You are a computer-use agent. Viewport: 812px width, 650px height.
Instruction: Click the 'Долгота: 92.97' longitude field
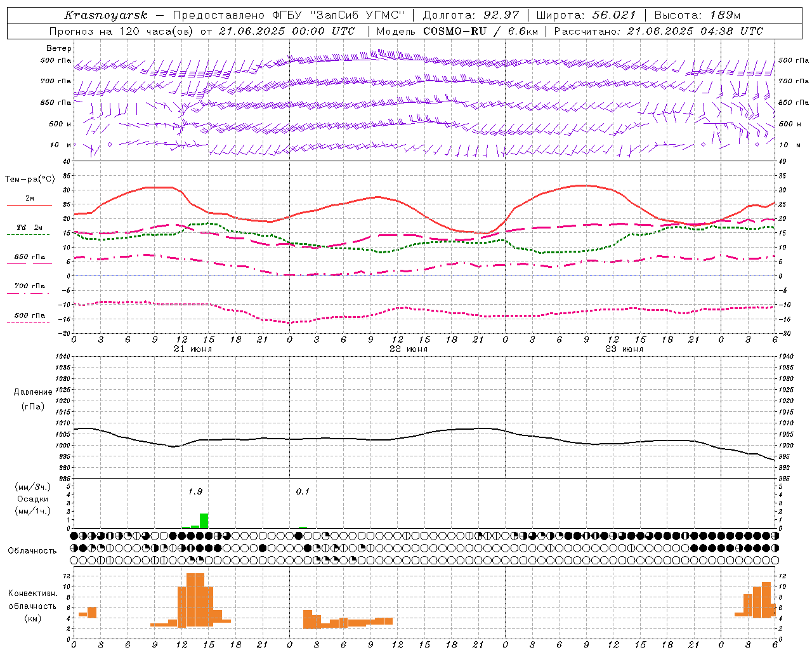pyautogui.click(x=471, y=15)
